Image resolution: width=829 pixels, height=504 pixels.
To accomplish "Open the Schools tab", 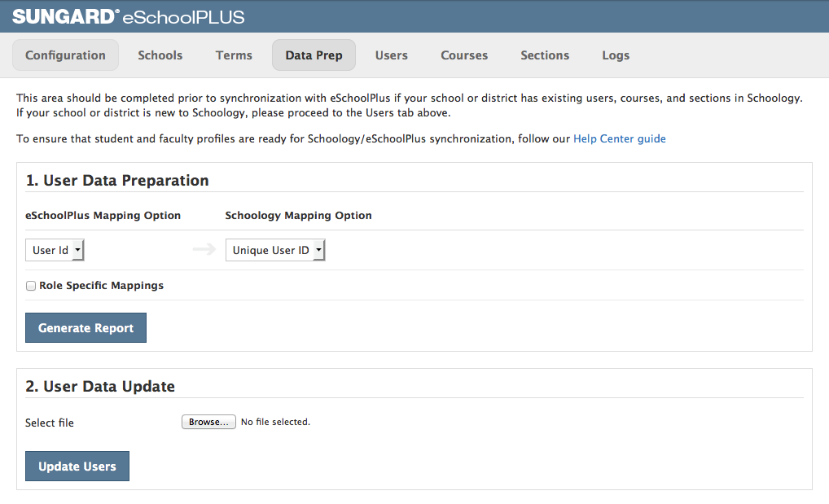I will (x=160, y=55).
